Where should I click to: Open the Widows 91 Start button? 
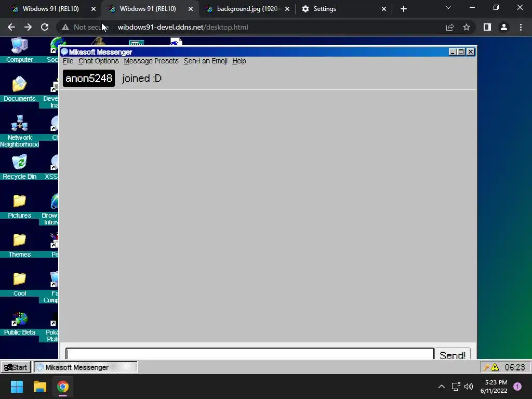tap(16, 367)
